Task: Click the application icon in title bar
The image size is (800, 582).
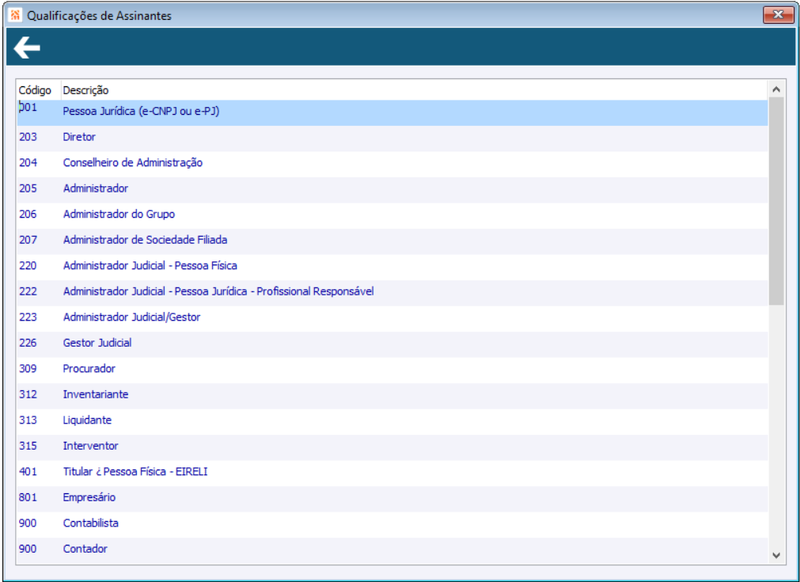Action: pyautogui.click(x=15, y=15)
